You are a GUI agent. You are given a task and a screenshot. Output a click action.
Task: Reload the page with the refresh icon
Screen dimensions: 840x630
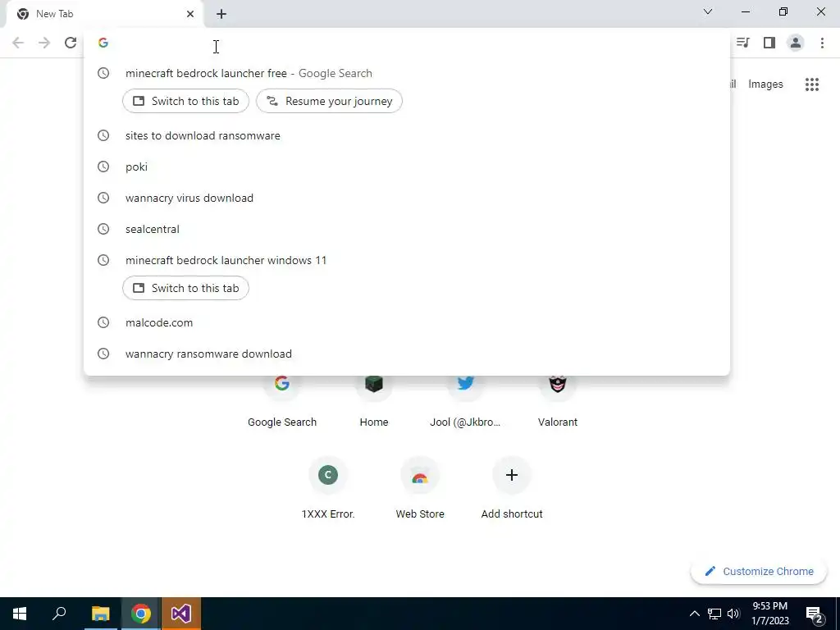click(71, 43)
